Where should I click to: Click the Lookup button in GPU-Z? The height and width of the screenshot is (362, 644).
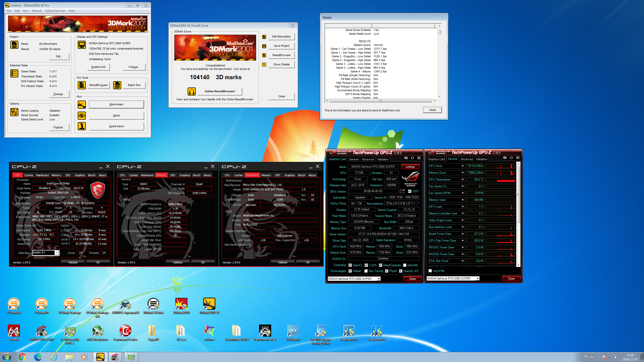(x=410, y=167)
